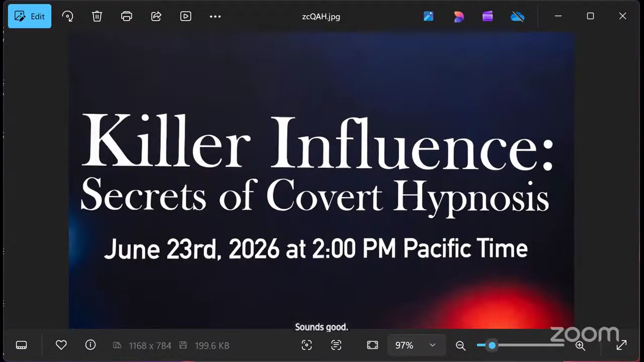
Task: Open the Clipchamp video editor icon
Action: click(488, 16)
